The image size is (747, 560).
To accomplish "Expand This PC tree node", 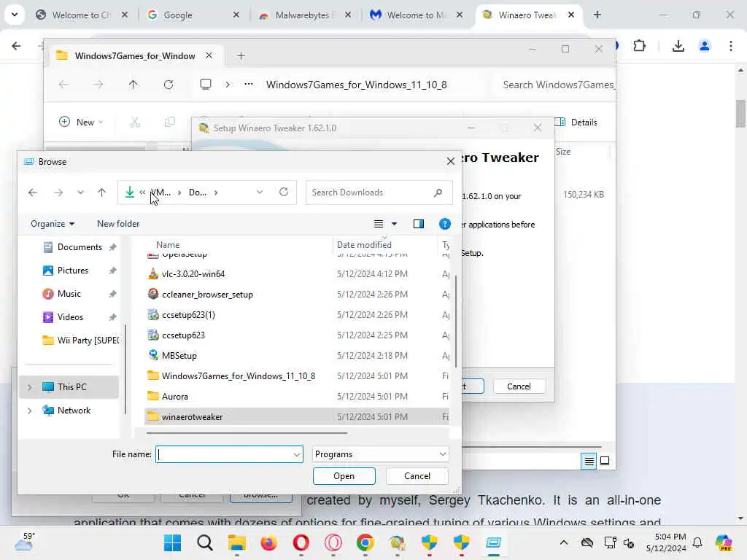I will 29,387.
